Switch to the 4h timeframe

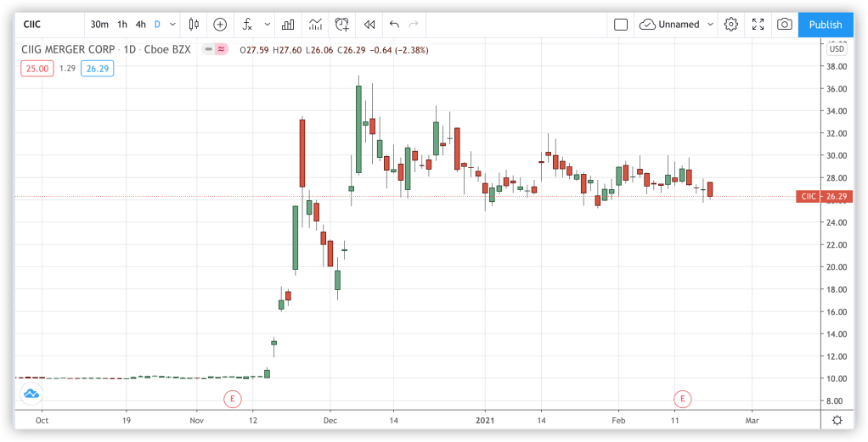point(141,25)
